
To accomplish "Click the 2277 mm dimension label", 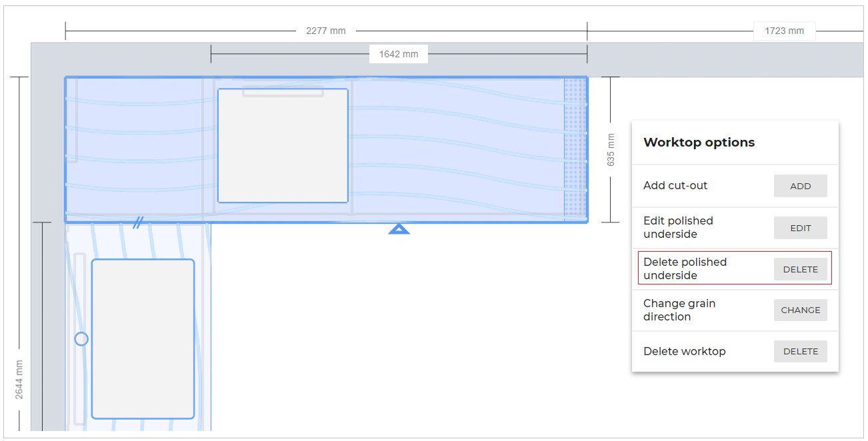I will 325,31.
